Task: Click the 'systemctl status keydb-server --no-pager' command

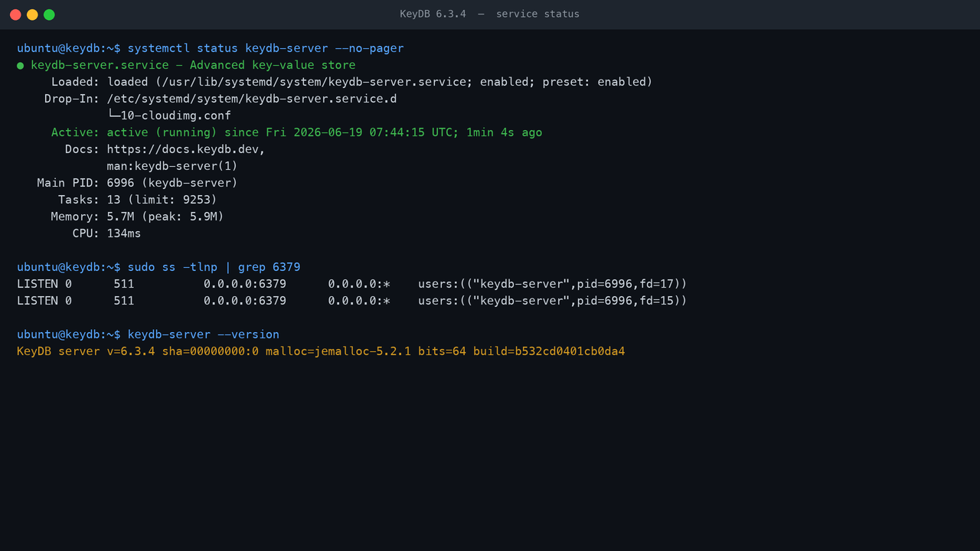Action: tap(266, 48)
